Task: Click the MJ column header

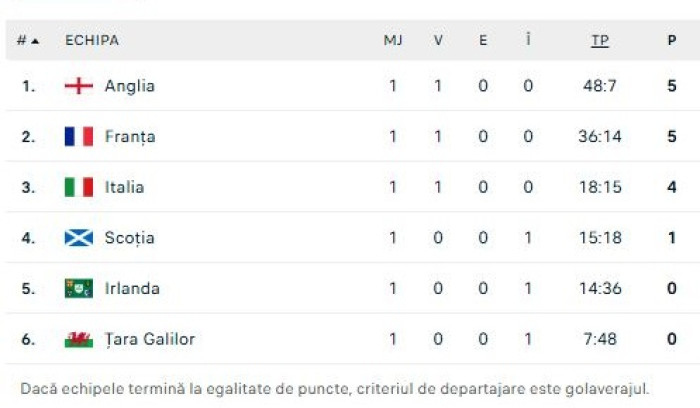Action: pyautogui.click(x=393, y=41)
